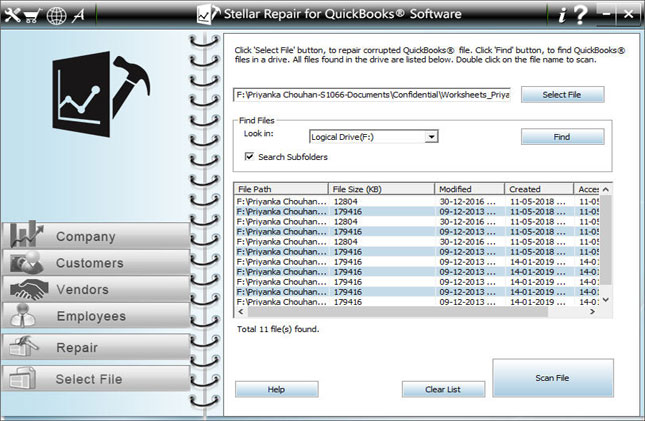Click the Clear List button
This screenshot has height=421, width=645.
(443, 389)
